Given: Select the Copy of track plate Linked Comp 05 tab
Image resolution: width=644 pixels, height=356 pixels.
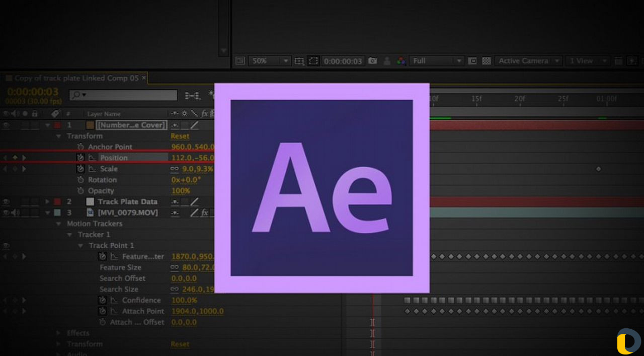Looking at the screenshot, I should tap(76, 78).
